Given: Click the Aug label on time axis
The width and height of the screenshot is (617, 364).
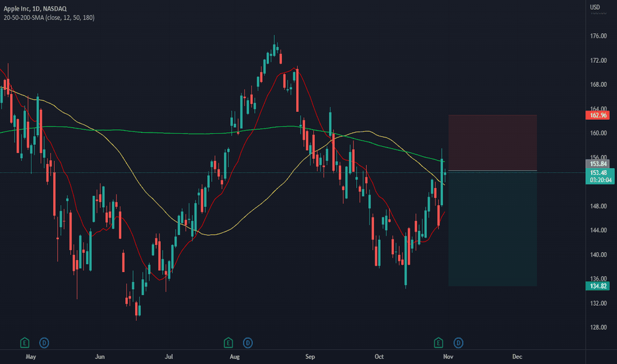Looking at the screenshot, I should pyautogui.click(x=234, y=357).
